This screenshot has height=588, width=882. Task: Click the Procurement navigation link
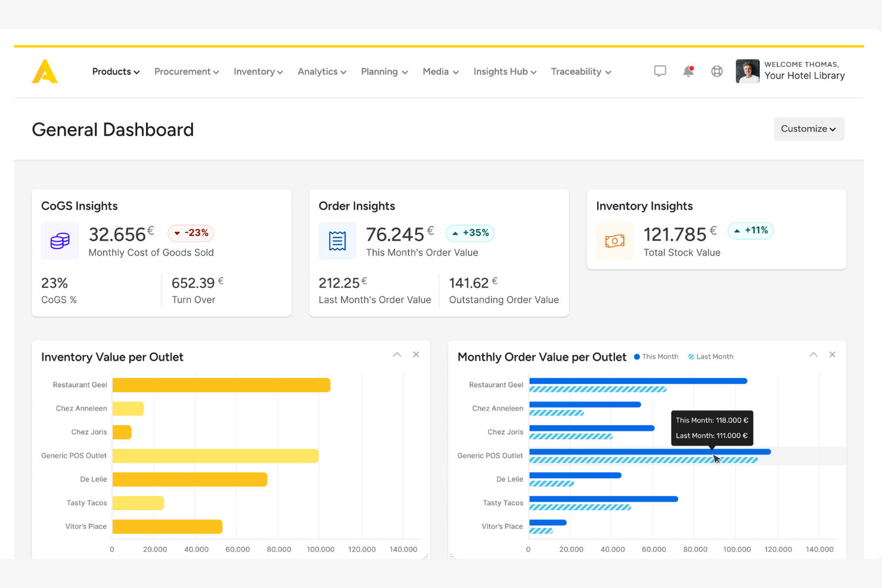click(x=186, y=71)
